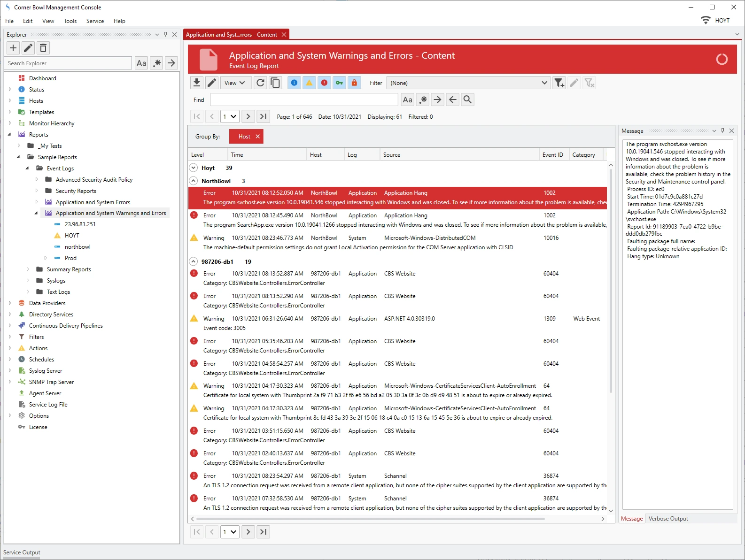Image resolution: width=745 pixels, height=560 pixels.
Task: Click into the Find text field
Action: pyautogui.click(x=304, y=100)
